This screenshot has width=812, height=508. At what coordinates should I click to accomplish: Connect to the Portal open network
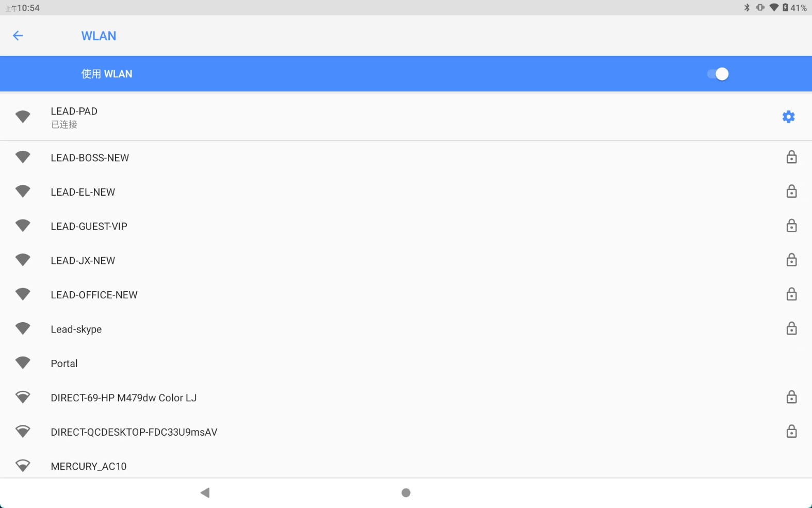coord(64,363)
